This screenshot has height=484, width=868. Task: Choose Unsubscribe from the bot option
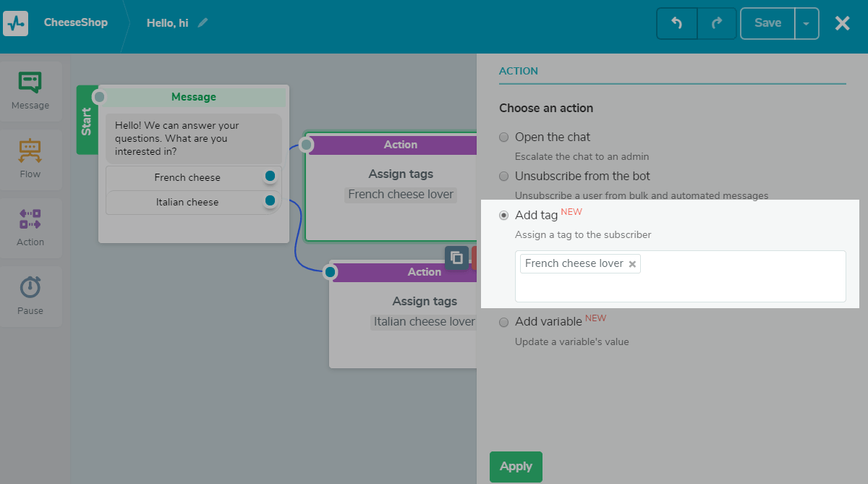coord(503,176)
